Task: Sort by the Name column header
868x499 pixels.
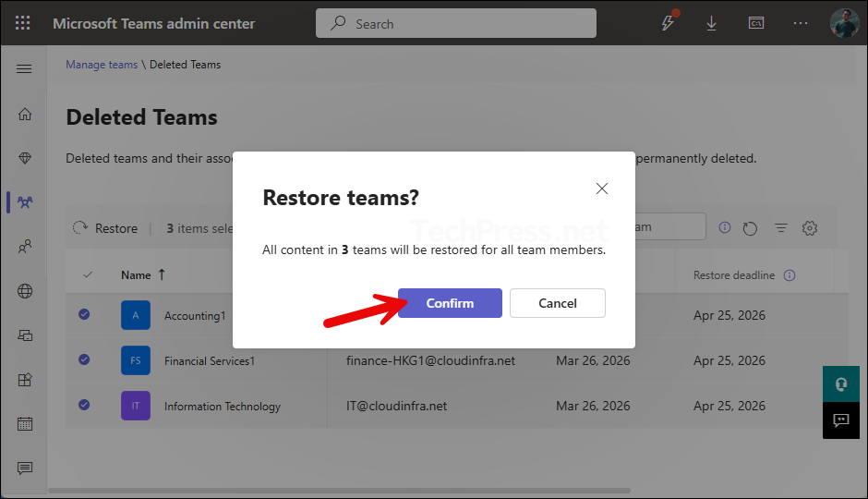Action: tap(143, 274)
